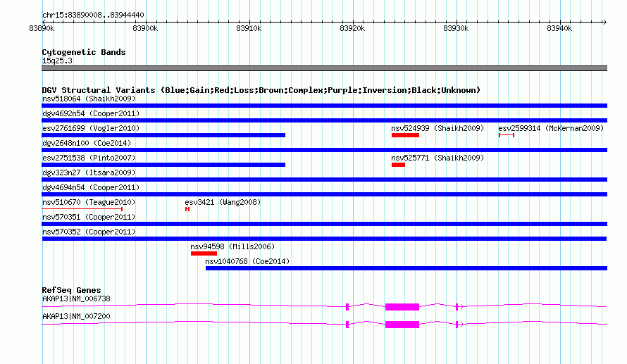627x364 pixels.
Task: Click the thin red line under nsv510670
Action: pos(82,209)
